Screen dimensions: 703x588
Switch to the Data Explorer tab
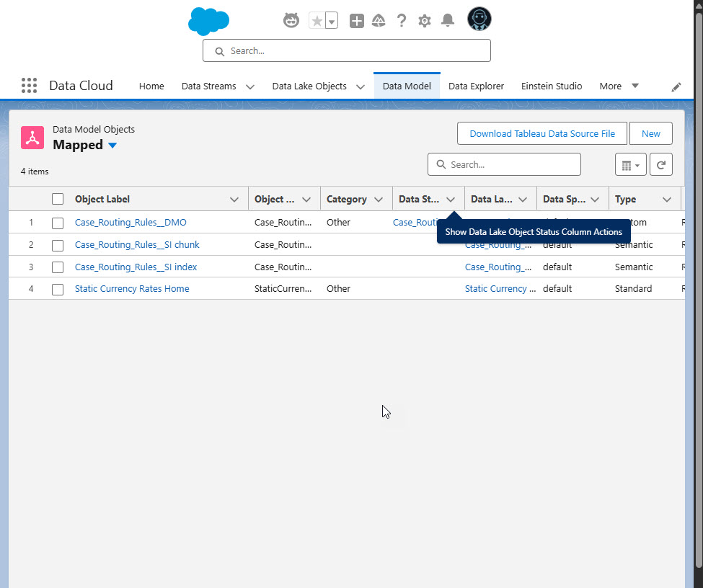(x=476, y=86)
